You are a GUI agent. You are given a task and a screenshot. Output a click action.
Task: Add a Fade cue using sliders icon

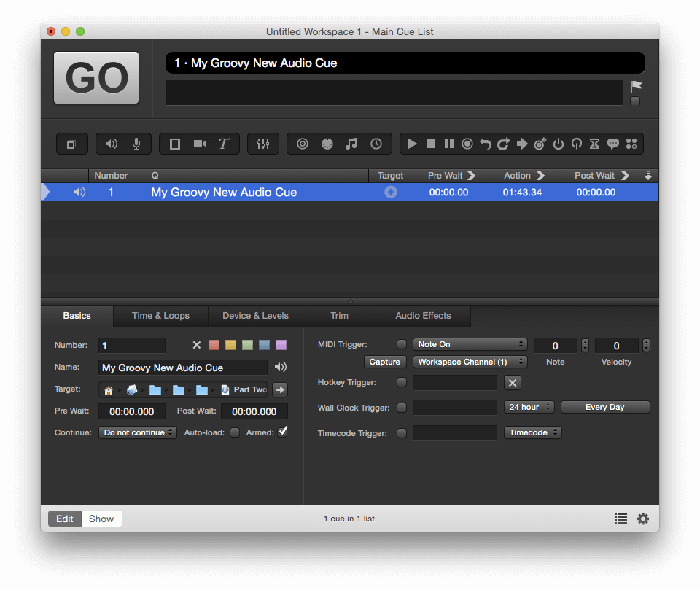263,144
